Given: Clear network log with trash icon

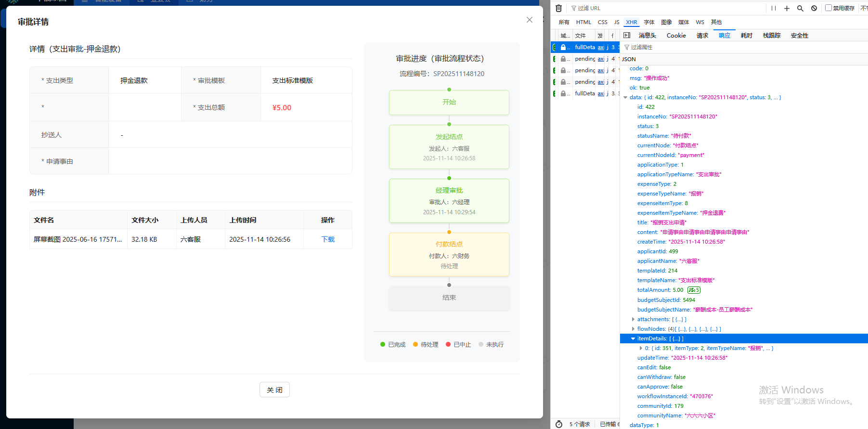Looking at the screenshot, I should click(x=558, y=8).
